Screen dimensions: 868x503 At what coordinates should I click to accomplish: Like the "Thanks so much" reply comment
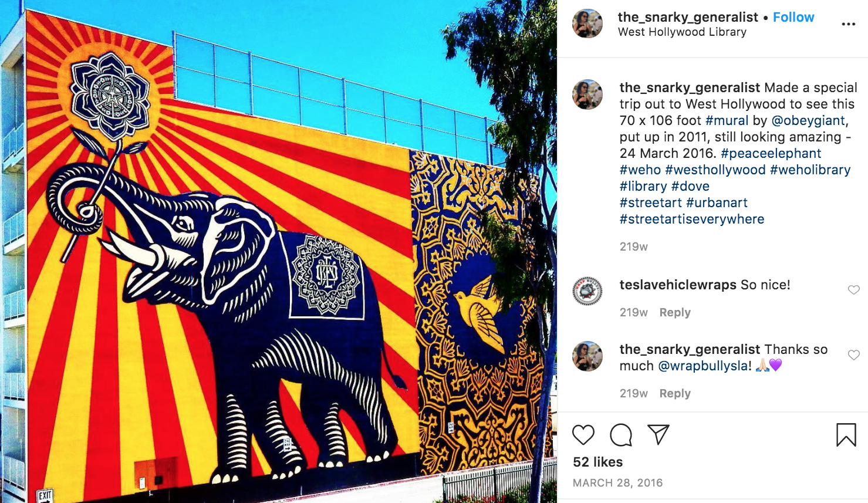(854, 355)
